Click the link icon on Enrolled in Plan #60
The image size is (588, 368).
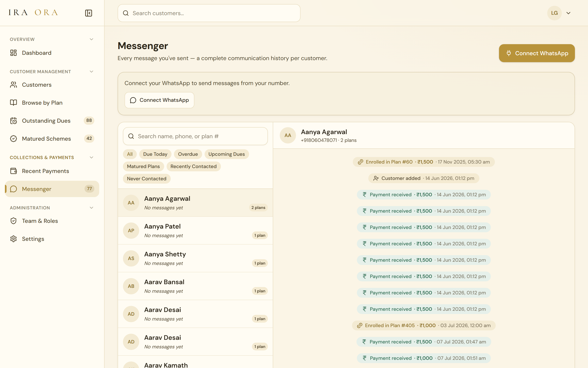point(360,162)
